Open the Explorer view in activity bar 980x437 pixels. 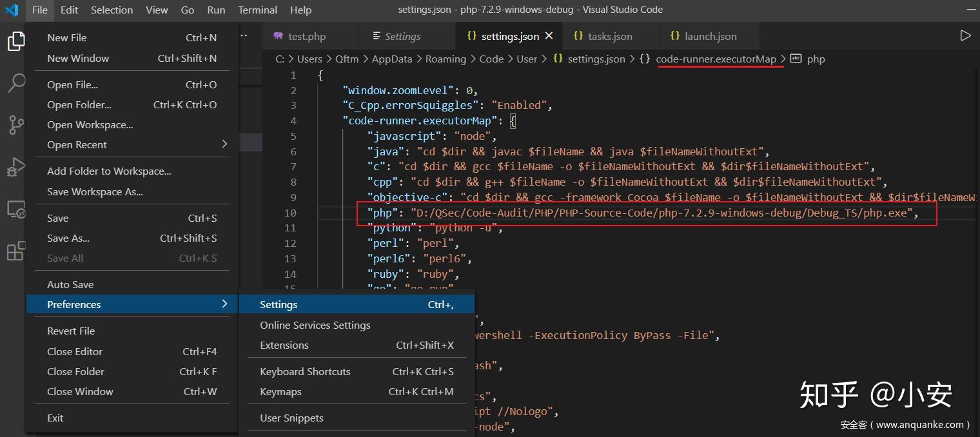coord(15,42)
